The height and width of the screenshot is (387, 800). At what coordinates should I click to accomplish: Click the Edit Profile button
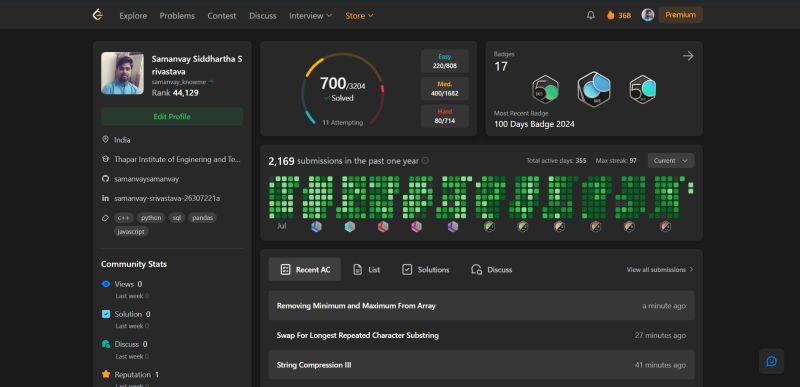click(172, 117)
